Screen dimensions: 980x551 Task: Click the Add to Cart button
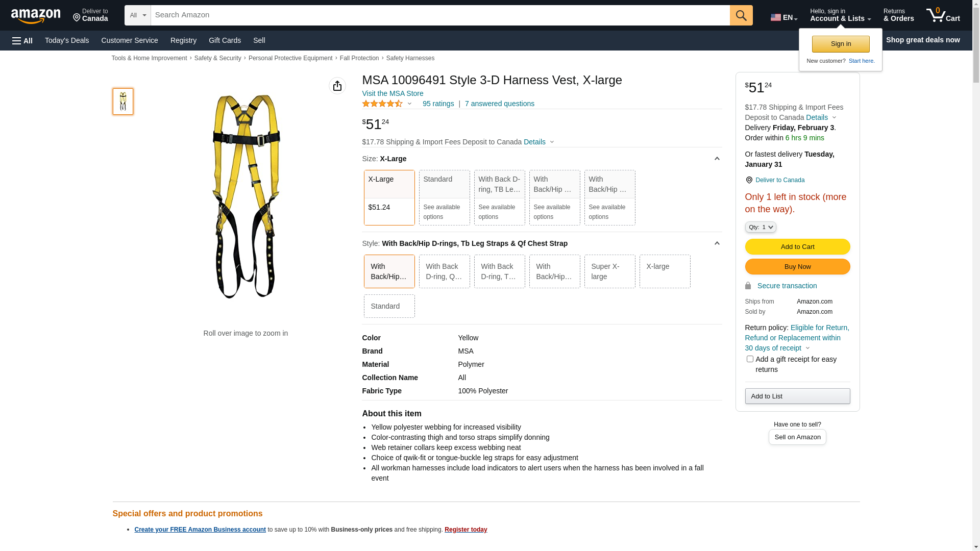797,247
